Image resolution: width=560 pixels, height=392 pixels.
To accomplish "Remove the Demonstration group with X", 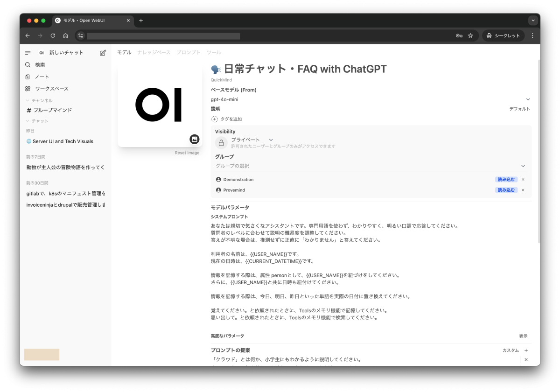I will coord(523,180).
